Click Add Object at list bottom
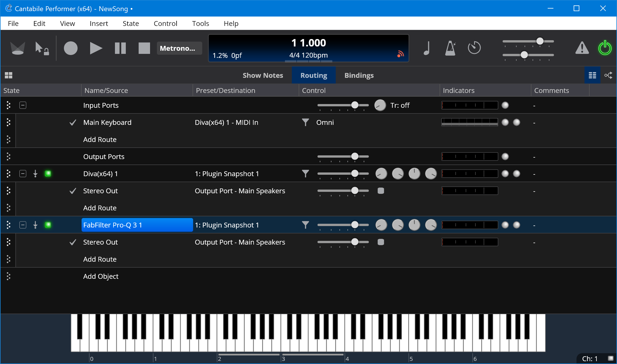 pos(101,276)
